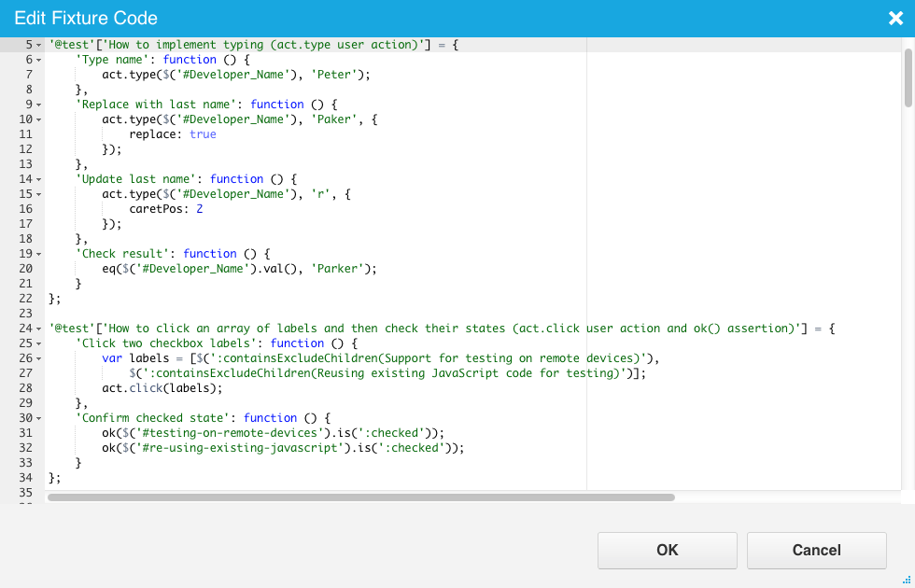
Task: Click 'var' keyword on line 26
Action: click(x=112, y=358)
